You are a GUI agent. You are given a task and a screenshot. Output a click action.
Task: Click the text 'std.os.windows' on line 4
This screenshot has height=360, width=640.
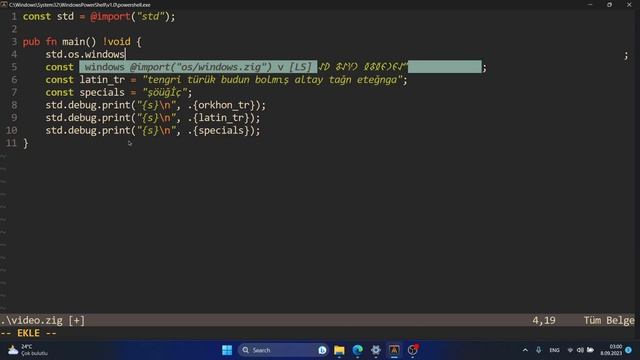85,54
